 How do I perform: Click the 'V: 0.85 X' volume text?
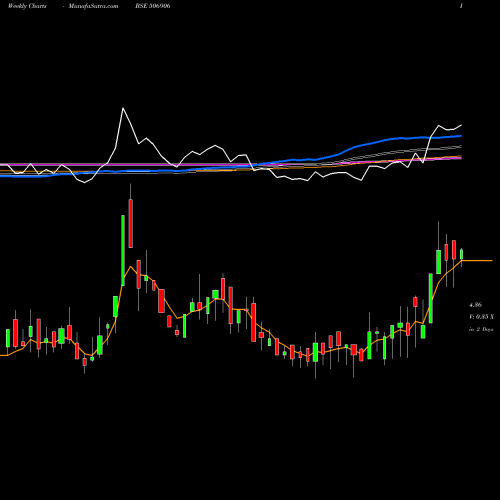[x=481, y=317]
